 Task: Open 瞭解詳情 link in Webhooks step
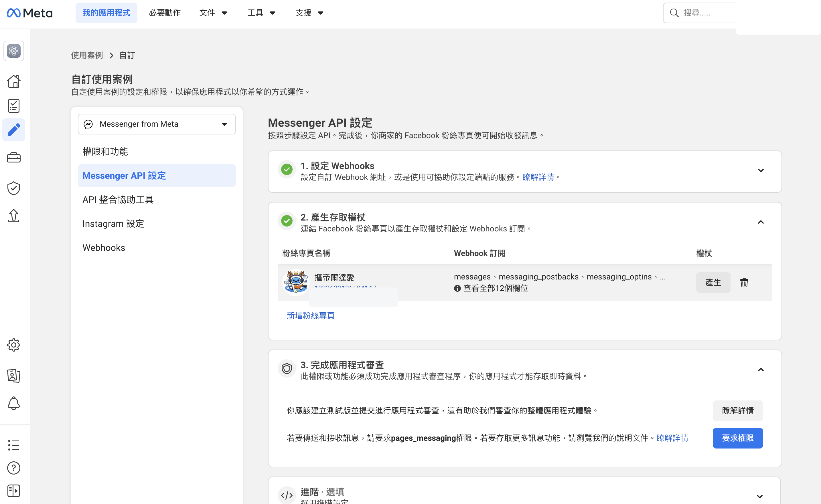(538, 177)
